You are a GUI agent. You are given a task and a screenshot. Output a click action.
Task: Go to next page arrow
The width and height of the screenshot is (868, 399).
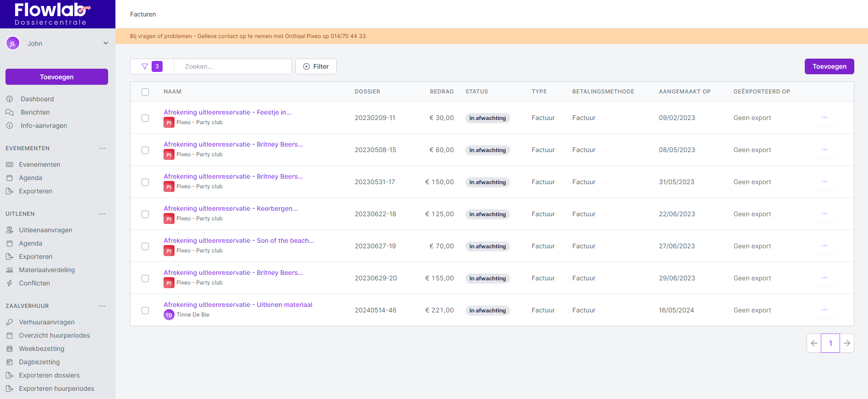pos(847,343)
